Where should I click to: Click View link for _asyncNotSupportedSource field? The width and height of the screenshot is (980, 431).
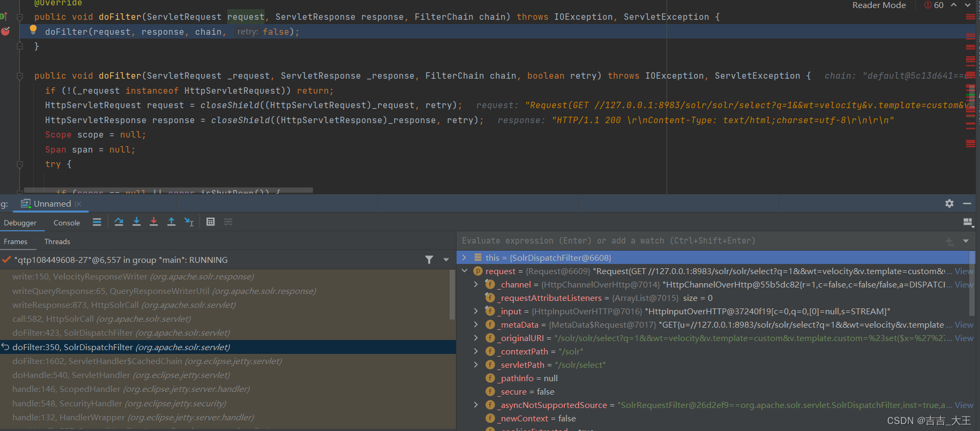pos(964,405)
